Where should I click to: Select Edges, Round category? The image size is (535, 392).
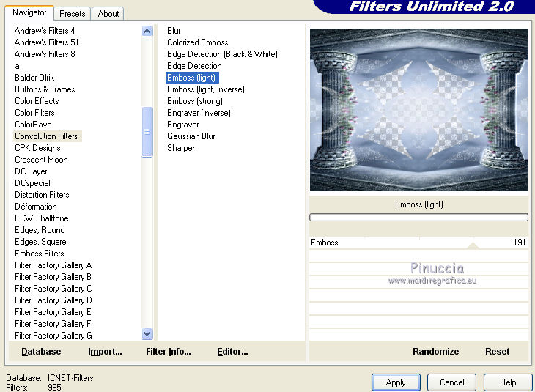[x=40, y=230]
